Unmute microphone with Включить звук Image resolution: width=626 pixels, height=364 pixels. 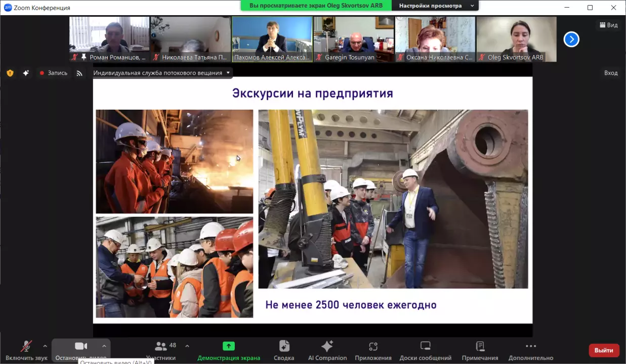click(26, 350)
